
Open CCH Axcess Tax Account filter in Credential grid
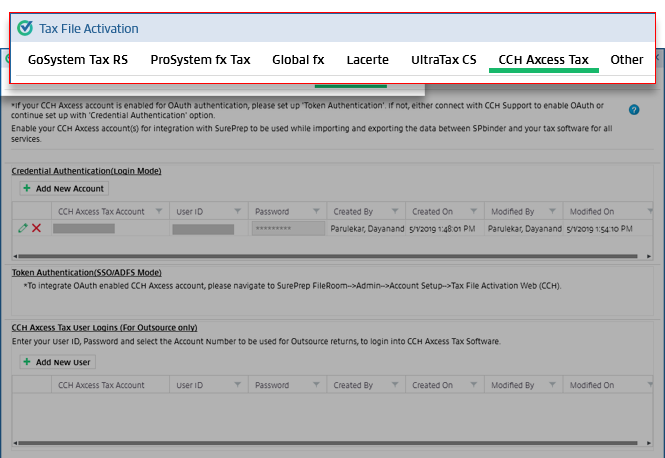click(x=158, y=212)
